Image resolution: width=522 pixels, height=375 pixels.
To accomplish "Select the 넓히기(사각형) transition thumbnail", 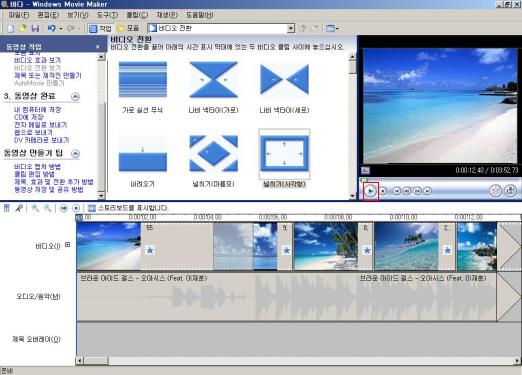I will pyautogui.click(x=284, y=153).
